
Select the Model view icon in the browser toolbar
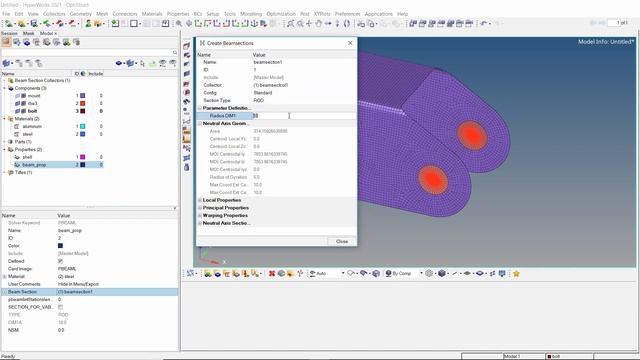tap(6, 42)
